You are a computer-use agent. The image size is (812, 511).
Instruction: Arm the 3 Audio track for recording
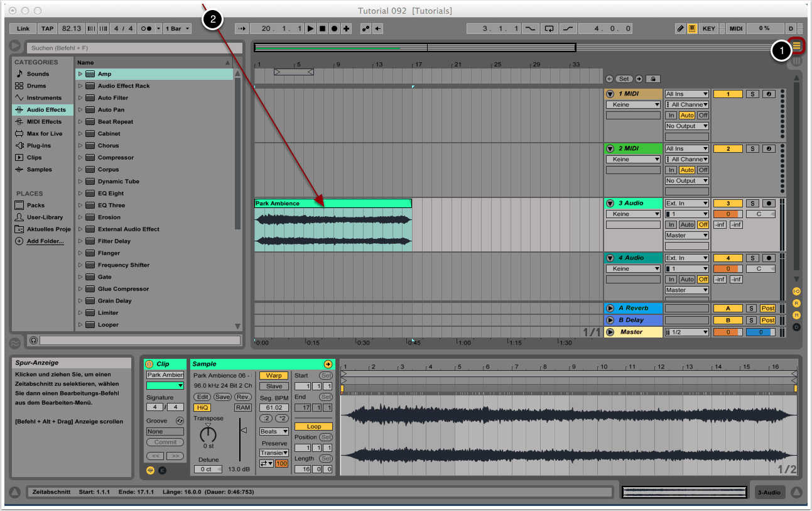click(768, 203)
